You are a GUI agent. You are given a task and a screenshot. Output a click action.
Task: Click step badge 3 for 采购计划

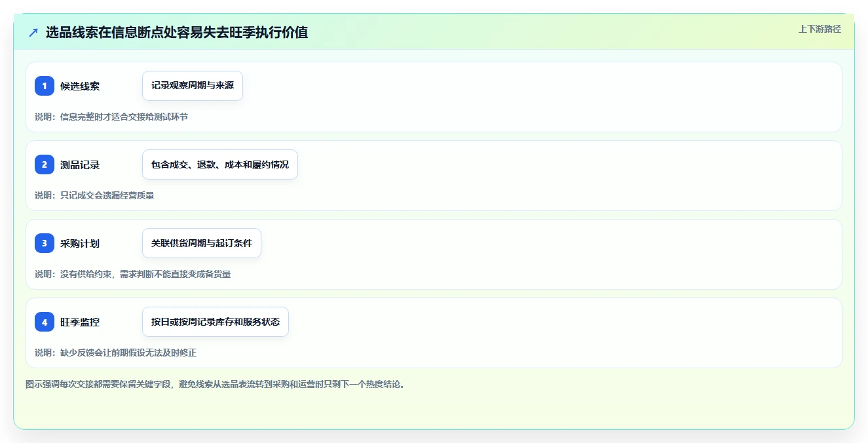45,243
